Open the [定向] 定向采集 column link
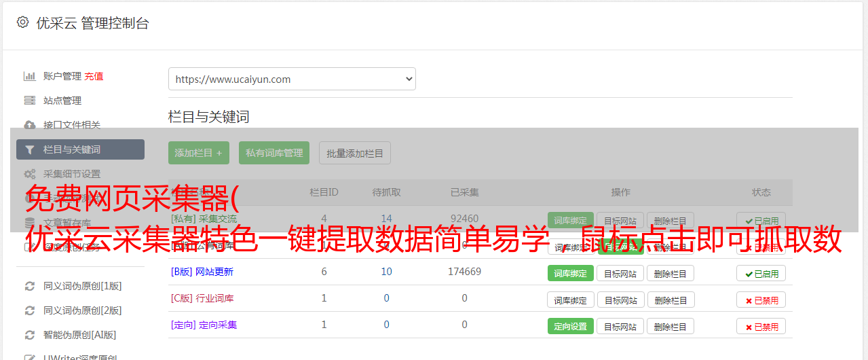The width and height of the screenshot is (868, 360). click(x=204, y=325)
